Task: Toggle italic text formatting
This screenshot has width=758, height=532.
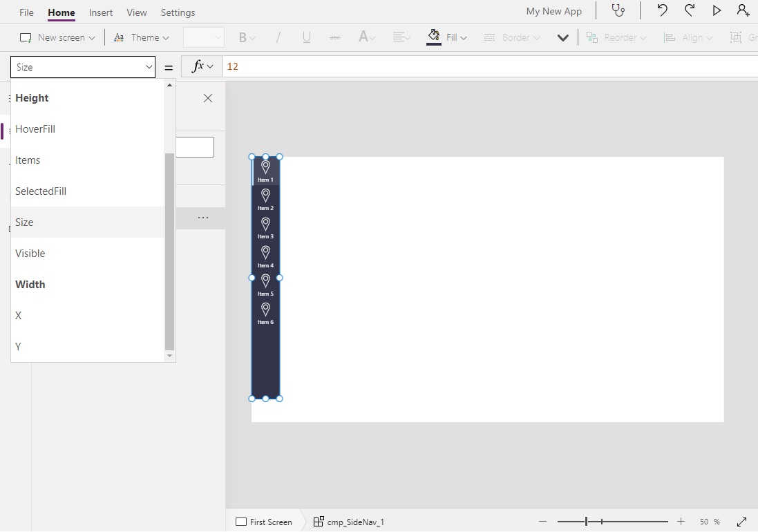Action: click(x=276, y=37)
